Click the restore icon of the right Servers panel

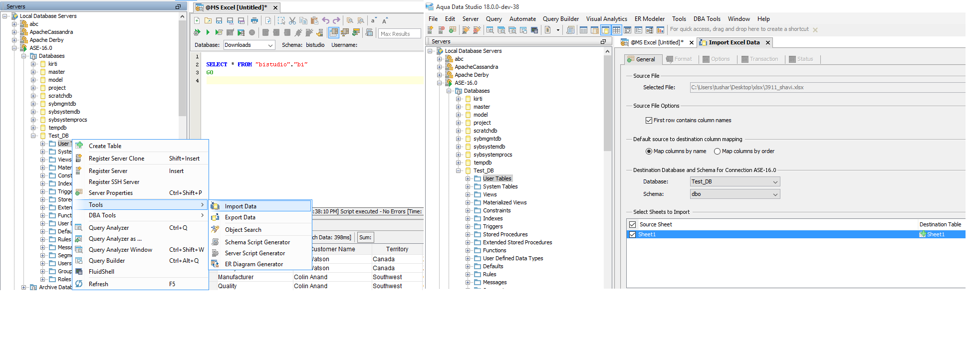tap(603, 41)
